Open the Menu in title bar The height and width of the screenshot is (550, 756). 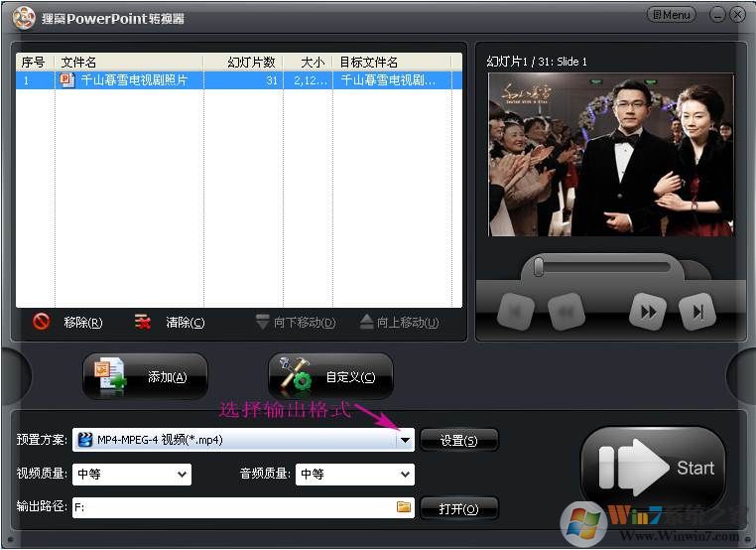[671, 15]
